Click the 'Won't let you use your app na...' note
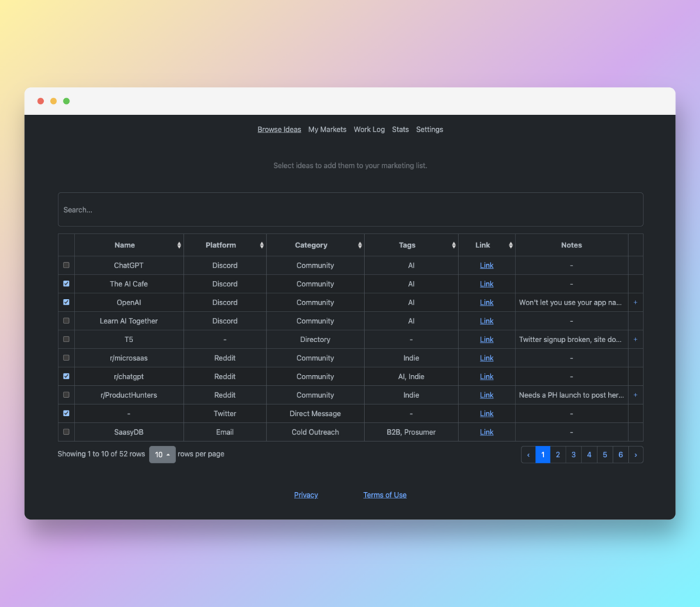The width and height of the screenshot is (700, 607). (570, 302)
